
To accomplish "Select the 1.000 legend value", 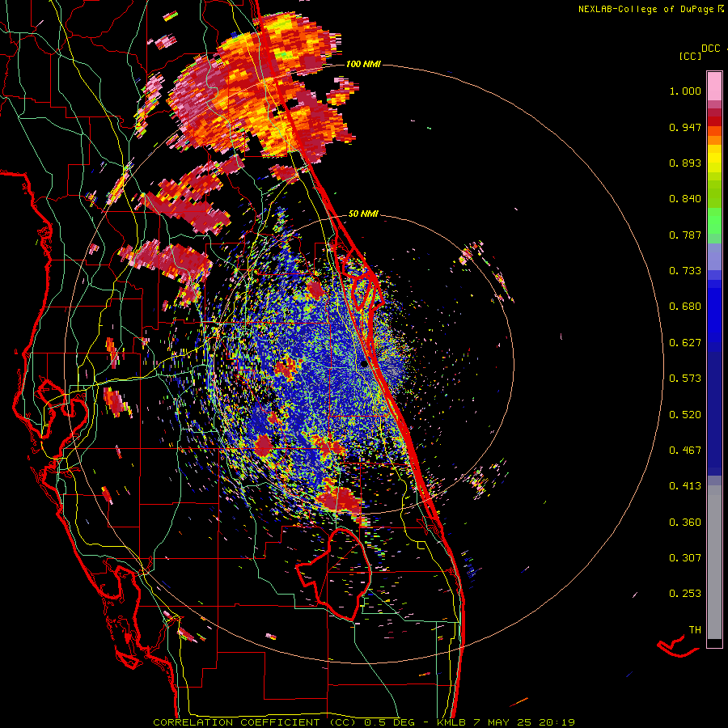I will [685, 91].
